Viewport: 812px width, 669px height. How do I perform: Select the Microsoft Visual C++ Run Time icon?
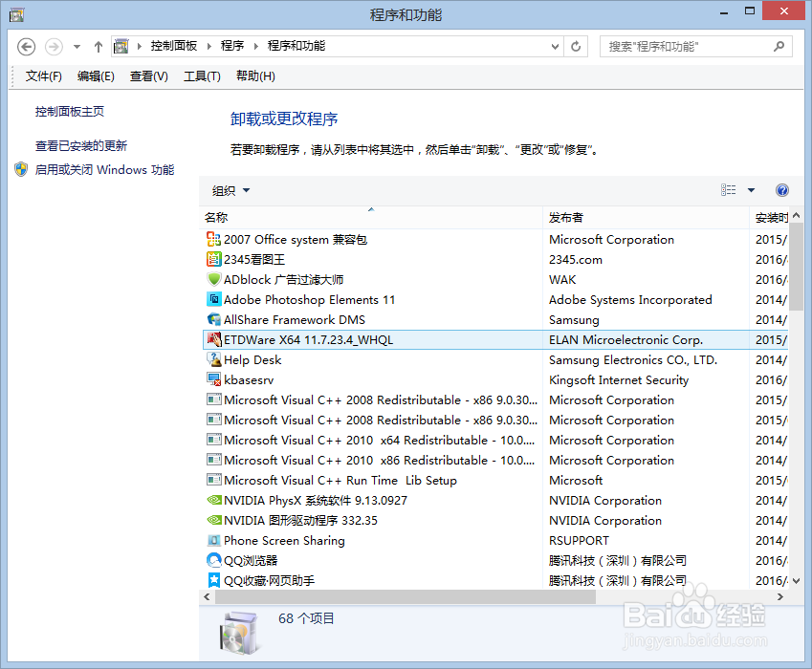pos(214,480)
